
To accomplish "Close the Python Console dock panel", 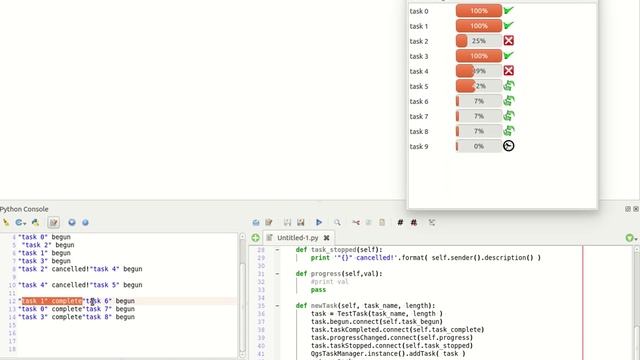I will pyautogui.click(x=636, y=209).
